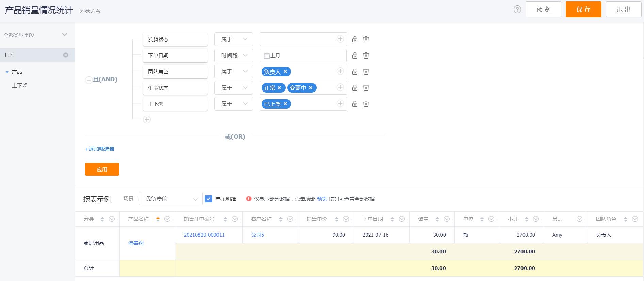Viewport: 644px width, 281px height.
Task: Click the 上月 date field
Action: pos(303,55)
